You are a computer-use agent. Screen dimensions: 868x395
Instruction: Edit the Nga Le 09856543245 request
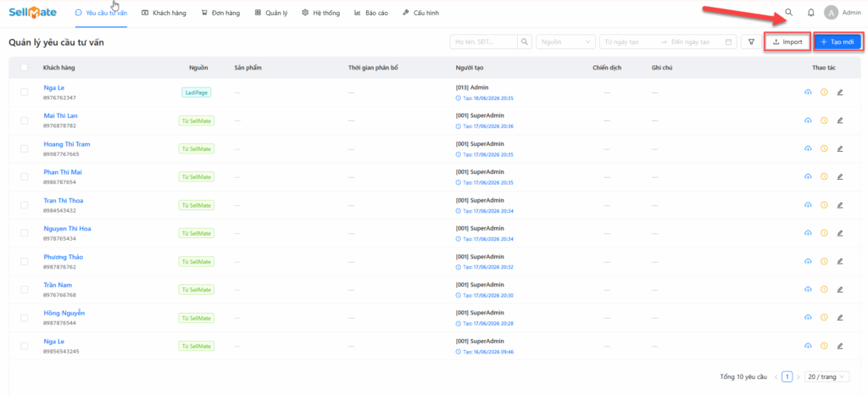(840, 346)
